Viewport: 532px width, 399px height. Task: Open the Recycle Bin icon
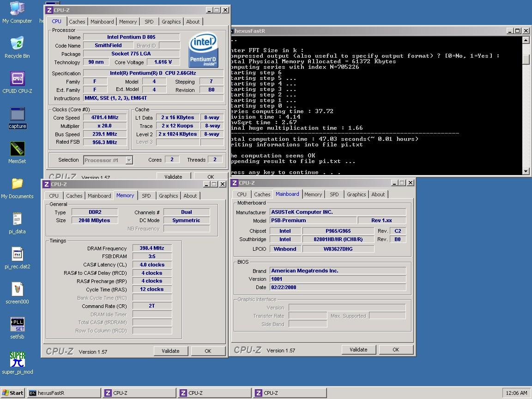click(17, 48)
